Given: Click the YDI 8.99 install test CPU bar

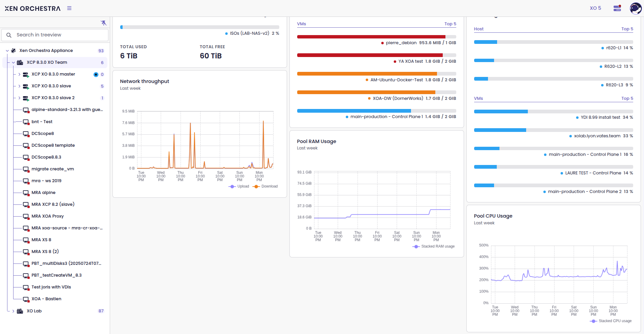Looking at the screenshot, I should coord(553,112).
